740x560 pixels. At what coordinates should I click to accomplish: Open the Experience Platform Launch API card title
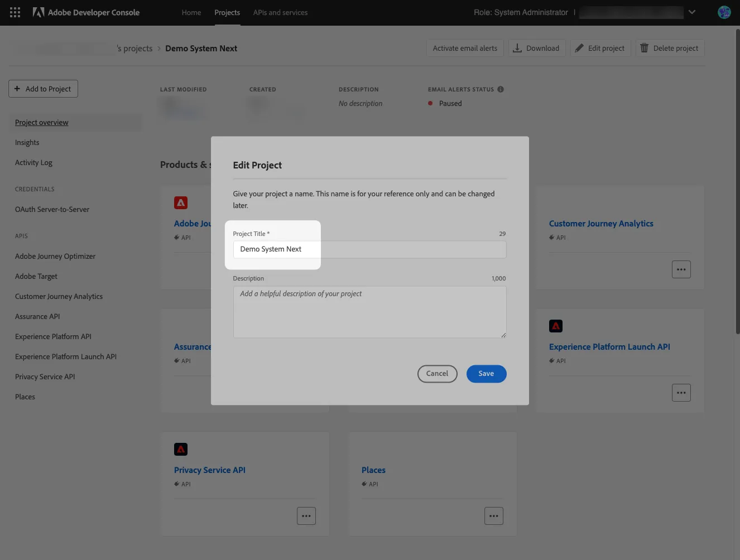coord(609,347)
